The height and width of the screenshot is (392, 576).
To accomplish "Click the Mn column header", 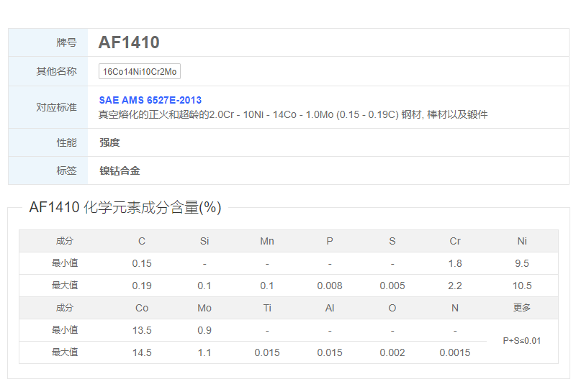I will pos(267,241).
